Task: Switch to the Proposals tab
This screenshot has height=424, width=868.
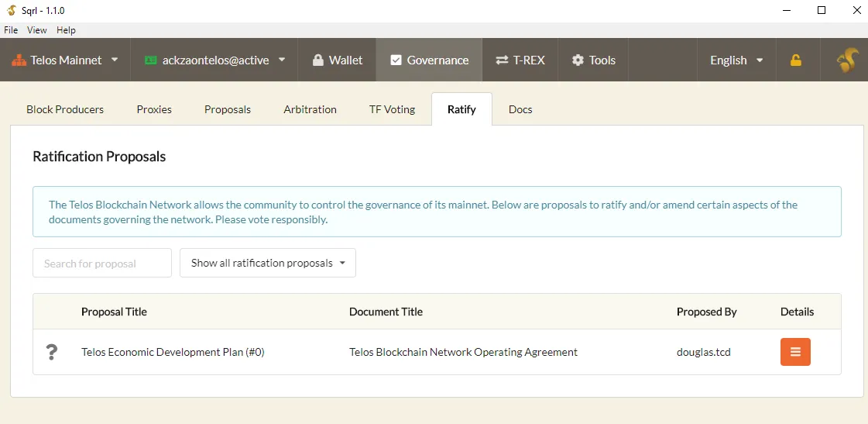Action: coord(228,109)
